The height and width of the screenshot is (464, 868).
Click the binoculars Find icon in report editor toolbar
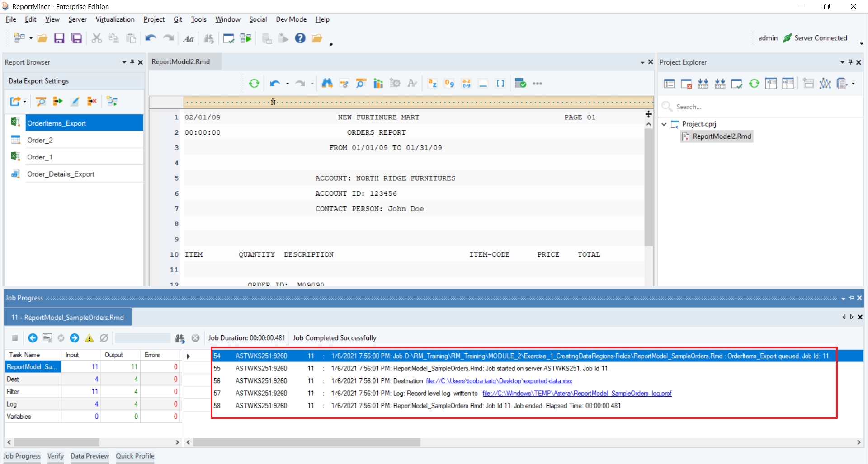(x=327, y=84)
